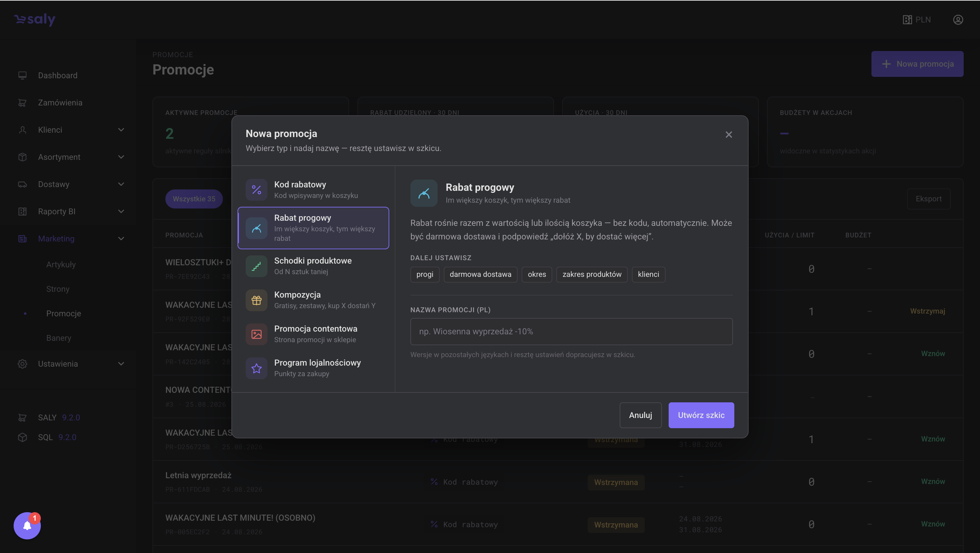Expand the Asortyment submenu chevron

tap(121, 157)
